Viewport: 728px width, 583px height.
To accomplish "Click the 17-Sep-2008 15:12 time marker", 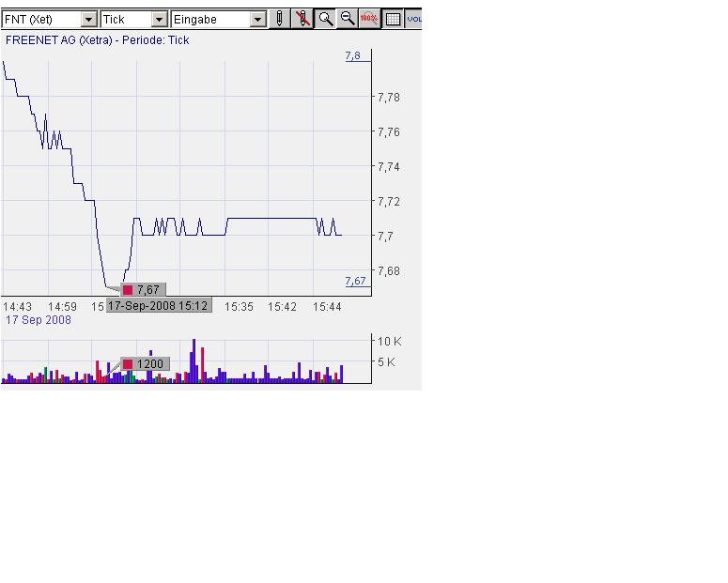I will (x=158, y=306).
